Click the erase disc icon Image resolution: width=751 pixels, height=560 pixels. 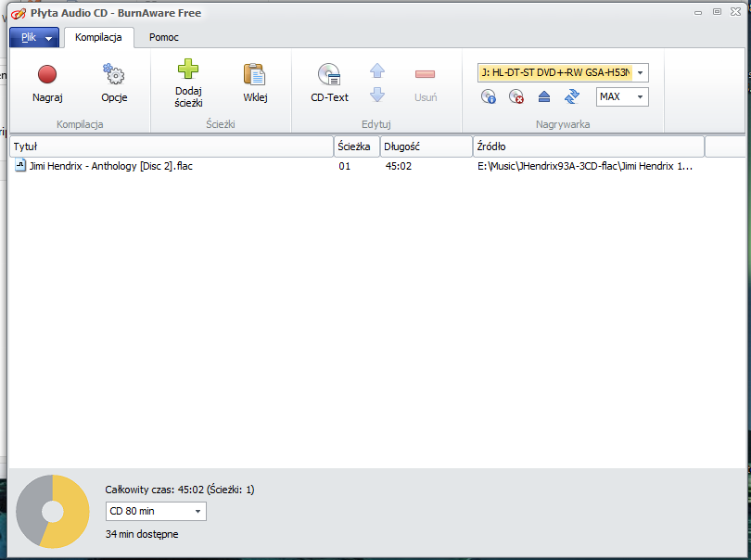516,96
